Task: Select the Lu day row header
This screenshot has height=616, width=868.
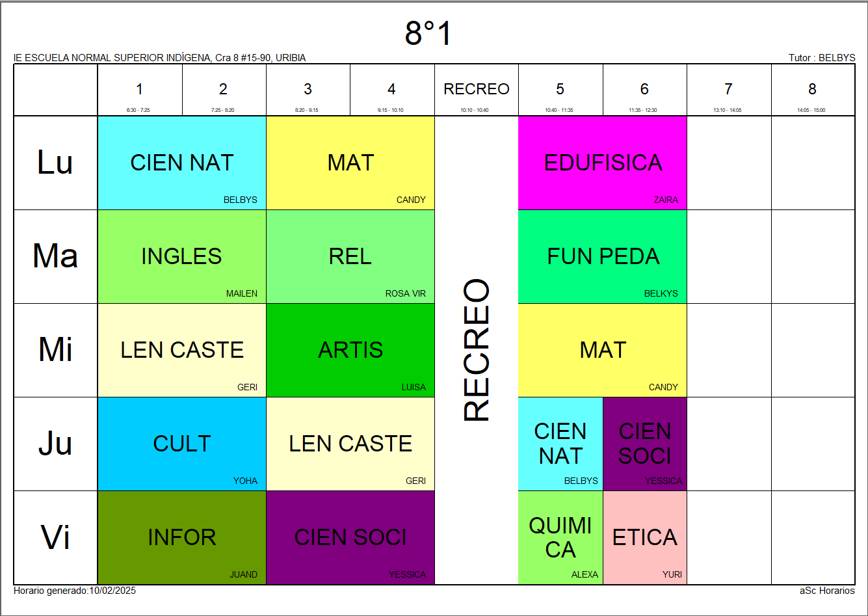Action: pyautogui.click(x=55, y=163)
